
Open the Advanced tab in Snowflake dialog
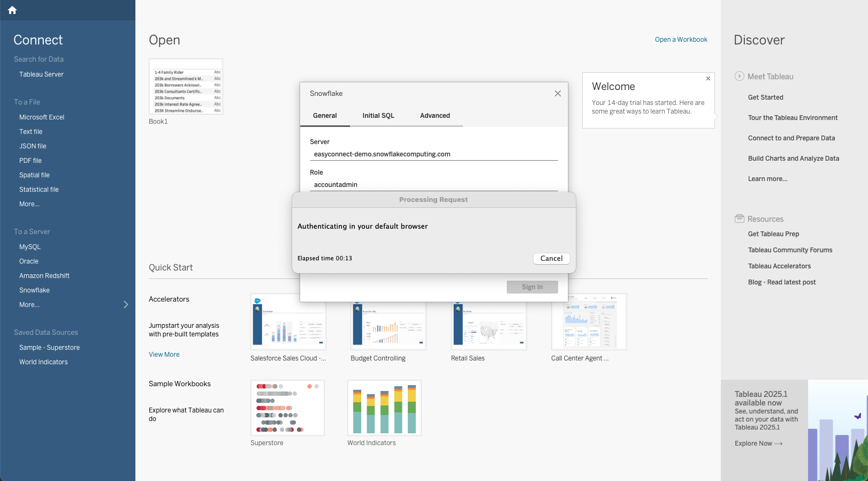coord(435,116)
